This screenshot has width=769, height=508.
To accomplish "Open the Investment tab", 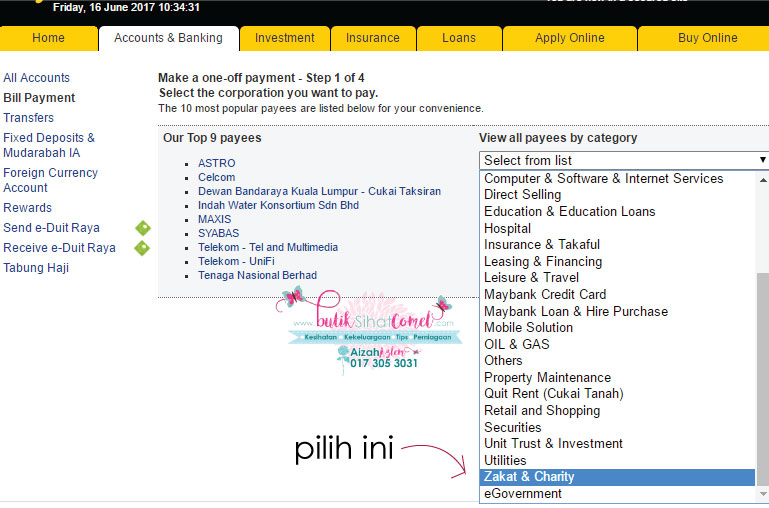I will click(284, 38).
